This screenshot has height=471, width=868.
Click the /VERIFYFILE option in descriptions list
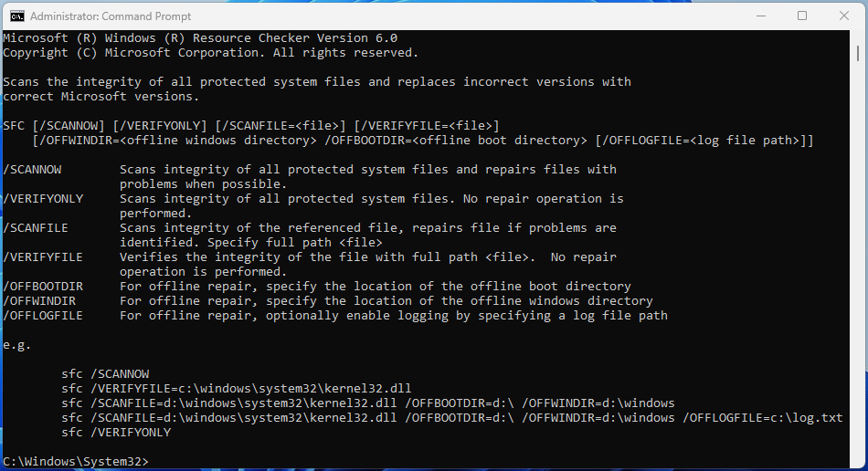43,257
